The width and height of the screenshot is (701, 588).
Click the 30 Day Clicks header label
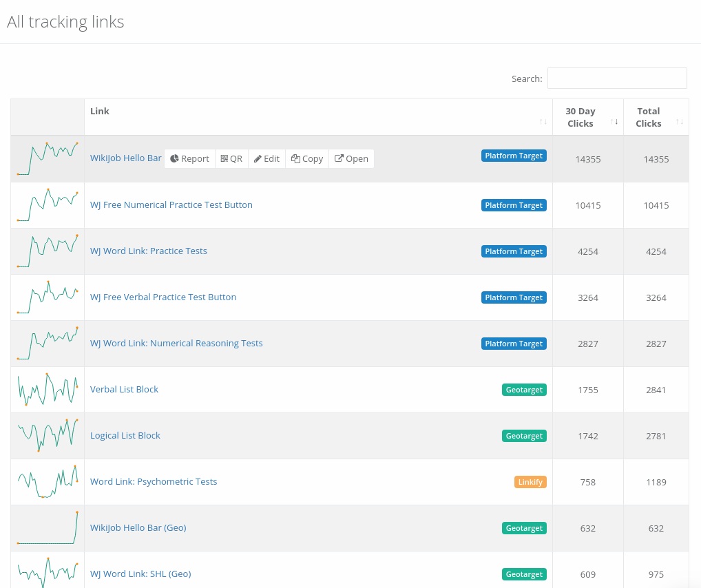tap(580, 117)
